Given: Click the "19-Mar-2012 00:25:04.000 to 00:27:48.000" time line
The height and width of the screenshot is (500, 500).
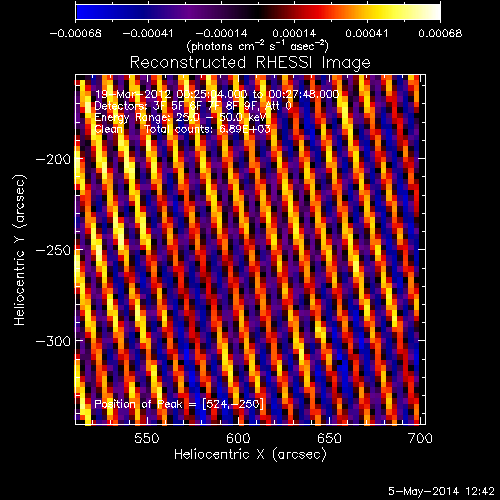Looking at the screenshot, I should (x=217, y=94).
